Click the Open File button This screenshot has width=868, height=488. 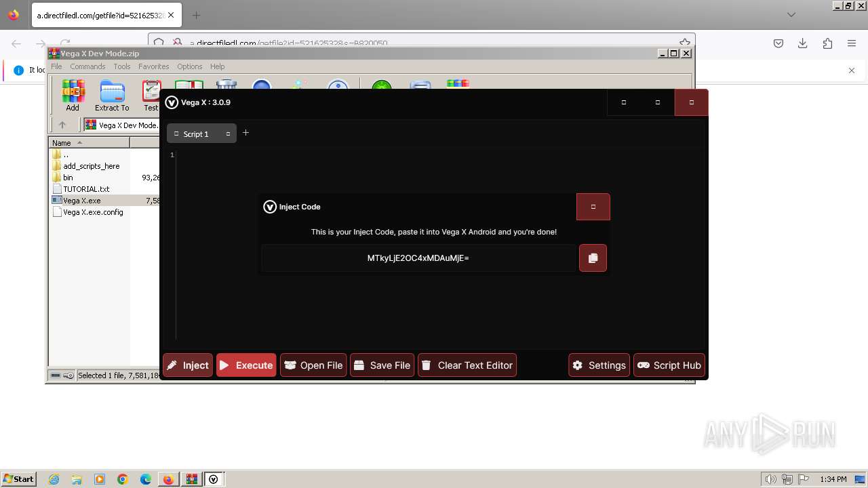[313, 365]
